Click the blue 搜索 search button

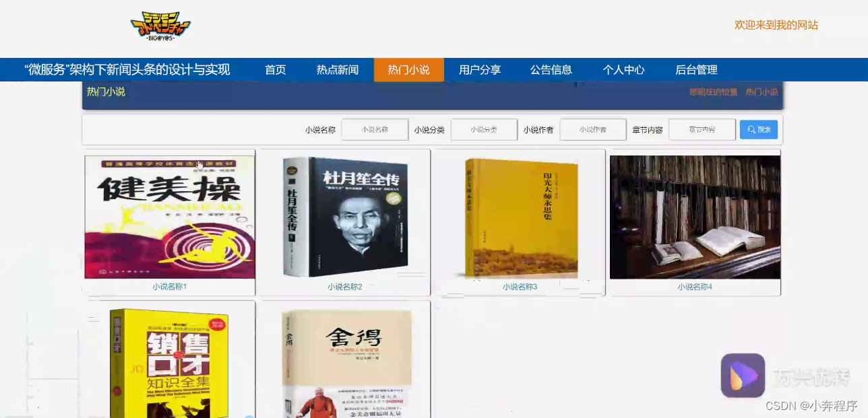pyautogui.click(x=759, y=129)
